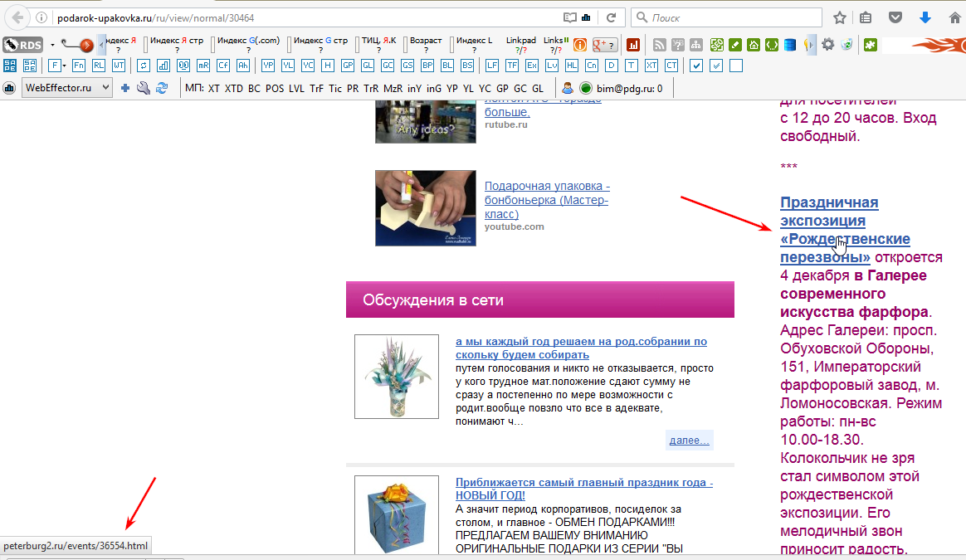Open the далее... link

pos(690,440)
